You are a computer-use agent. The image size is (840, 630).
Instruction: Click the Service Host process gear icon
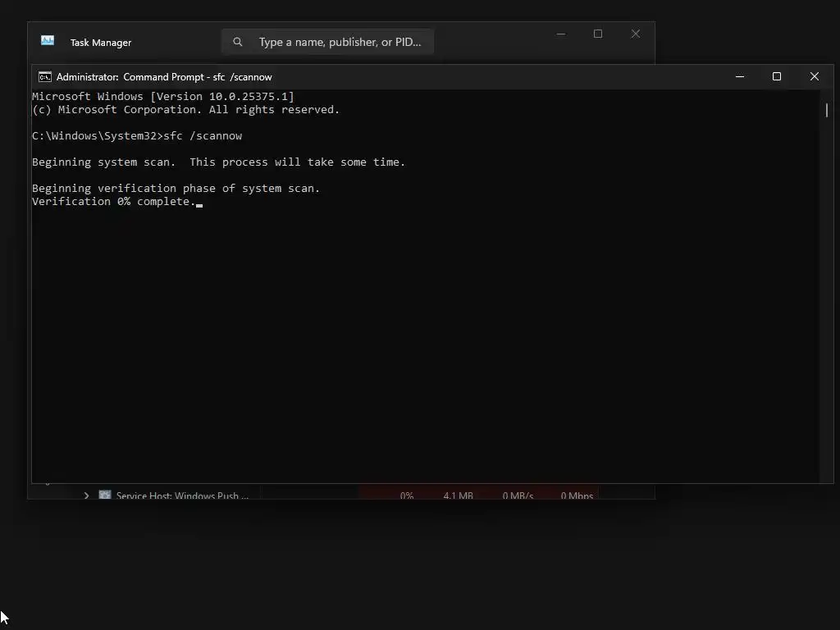tap(105, 495)
